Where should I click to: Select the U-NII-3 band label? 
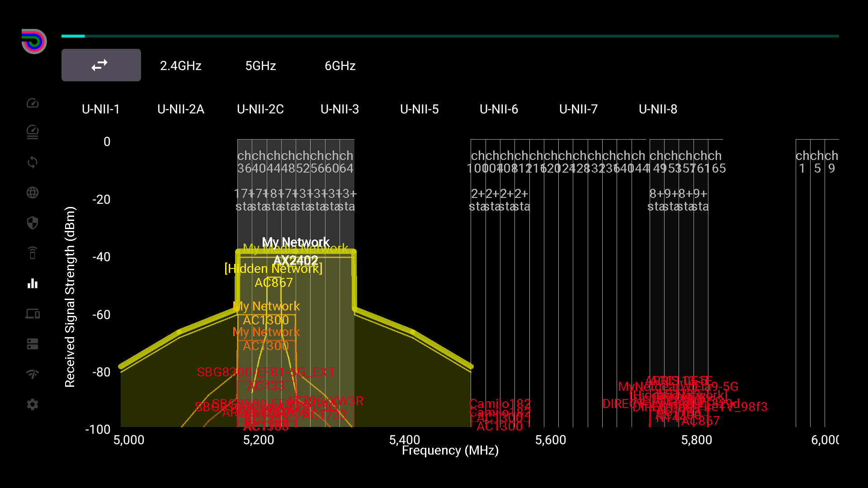coord(340,108)
